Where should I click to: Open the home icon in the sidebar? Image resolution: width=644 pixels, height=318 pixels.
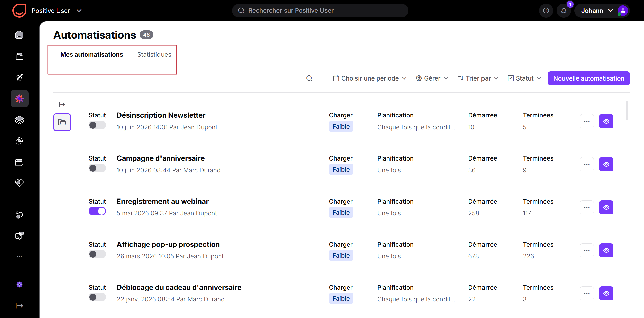pyautogui.click(x=19, y=35)
